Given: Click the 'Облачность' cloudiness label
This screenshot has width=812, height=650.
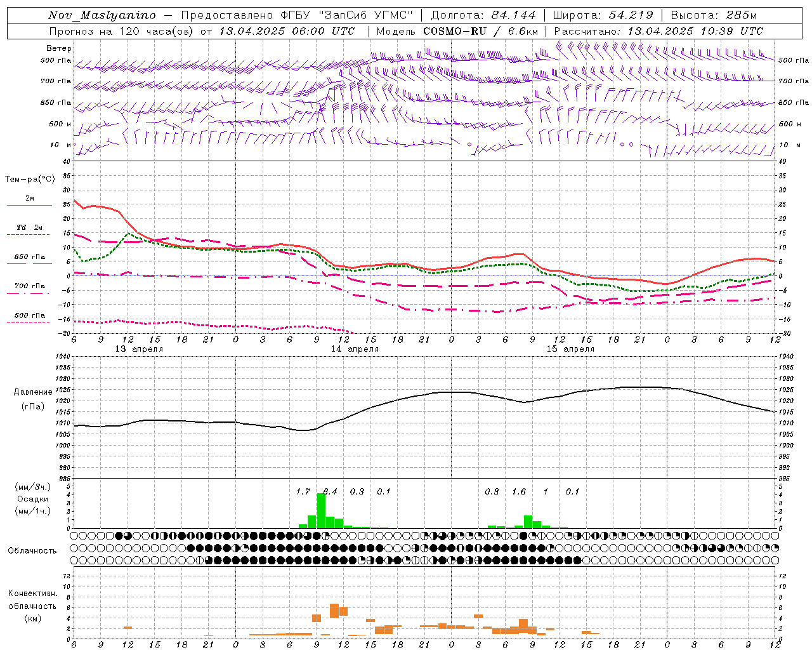Looking at the screenshot, I should click(32, 551).
